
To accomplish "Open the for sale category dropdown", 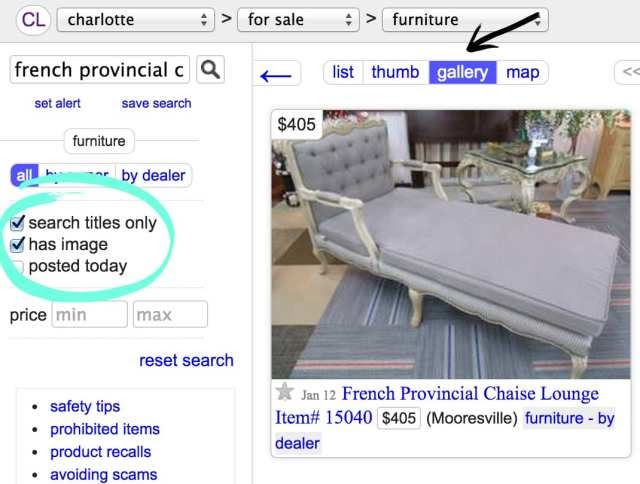I will pyautogui.click(x=298, y=20).
